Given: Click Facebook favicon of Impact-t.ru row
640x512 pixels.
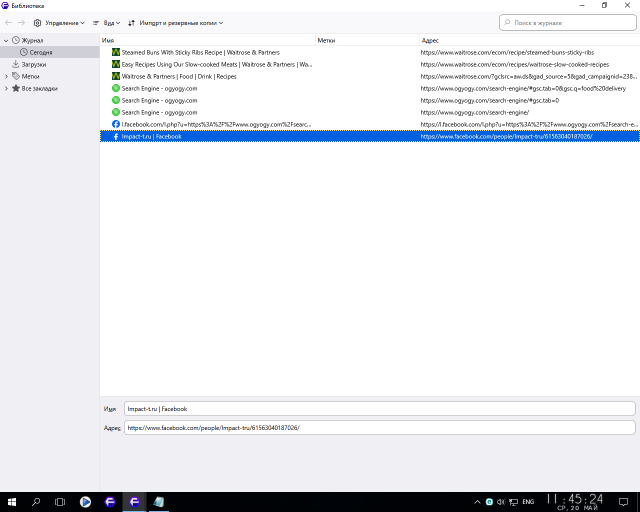Looking at the screenshot, I should (116, 136).
